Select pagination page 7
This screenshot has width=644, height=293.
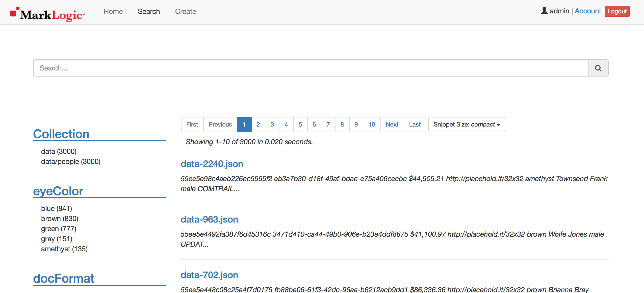328,125
